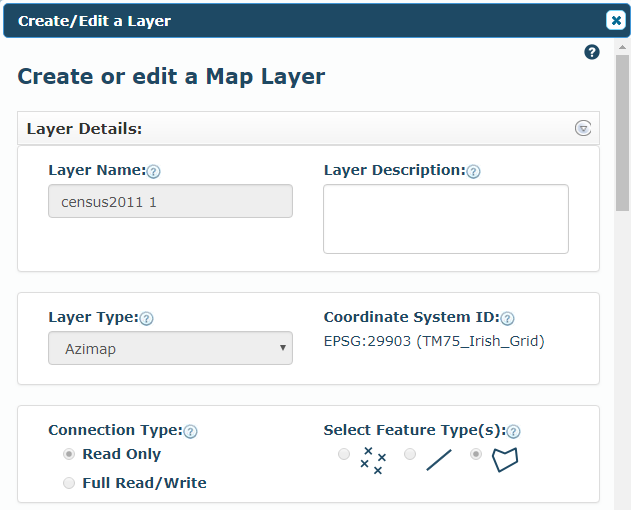Select the Read Only connection type
631x510 pixels.
[69, 454]
